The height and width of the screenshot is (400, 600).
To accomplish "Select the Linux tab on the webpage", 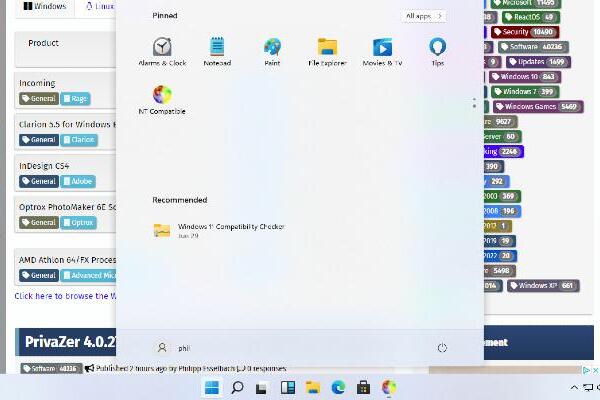I will 100,6.
